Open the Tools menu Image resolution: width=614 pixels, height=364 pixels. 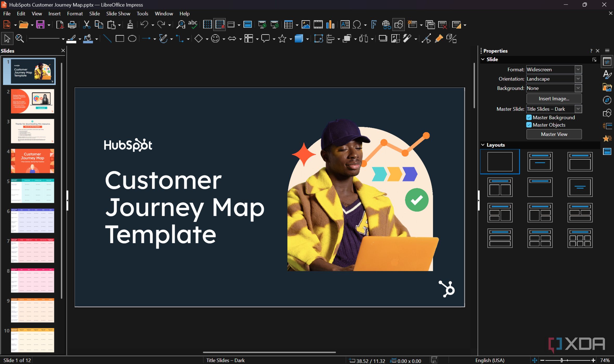click(x=142, y=14)
